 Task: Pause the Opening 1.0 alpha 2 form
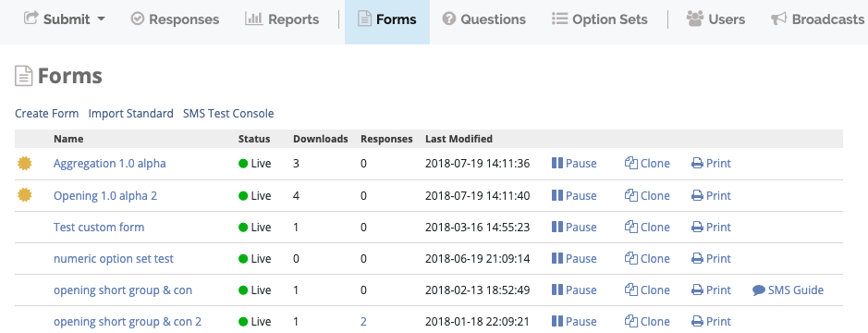(574, 195)
